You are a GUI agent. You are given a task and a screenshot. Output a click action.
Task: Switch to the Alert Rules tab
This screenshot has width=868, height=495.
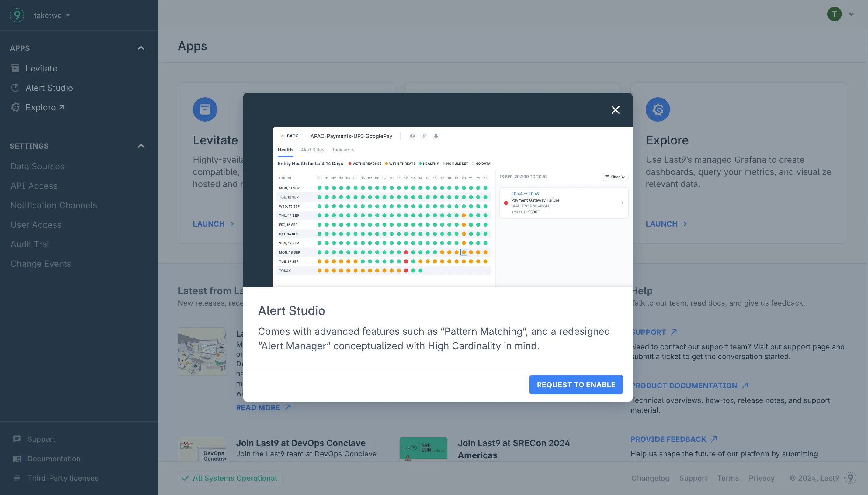click(x=312, y=150)
